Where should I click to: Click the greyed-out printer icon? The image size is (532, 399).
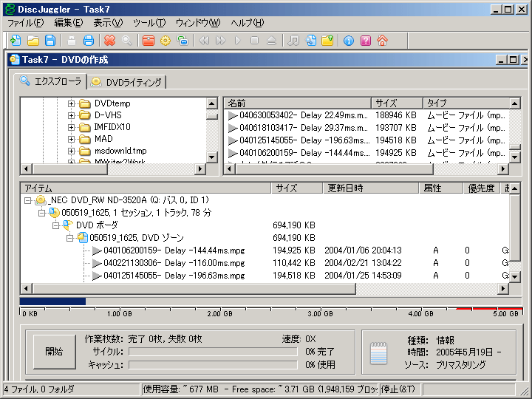[x=72, y=41]
